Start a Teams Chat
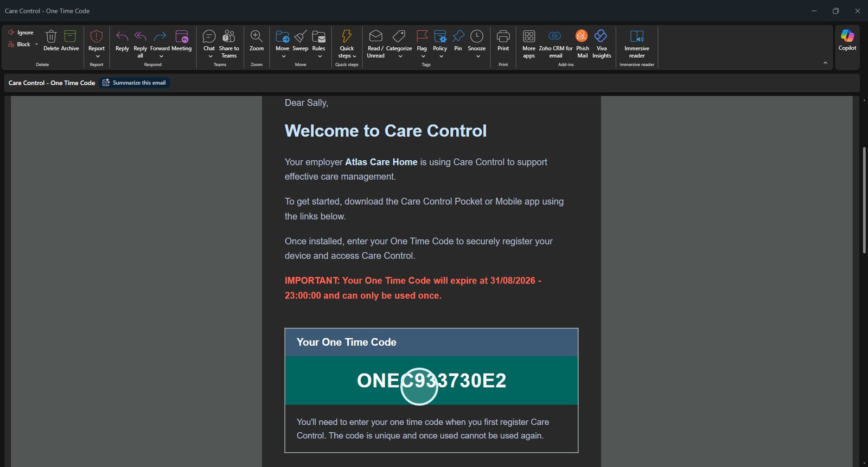 coord(209,36)
